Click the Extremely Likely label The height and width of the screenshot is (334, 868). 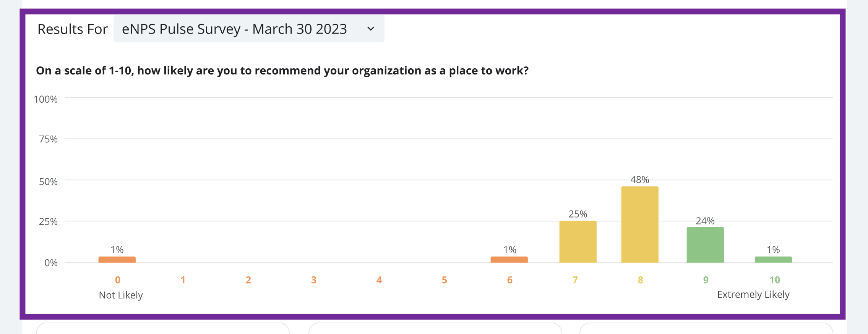point(753,295)
